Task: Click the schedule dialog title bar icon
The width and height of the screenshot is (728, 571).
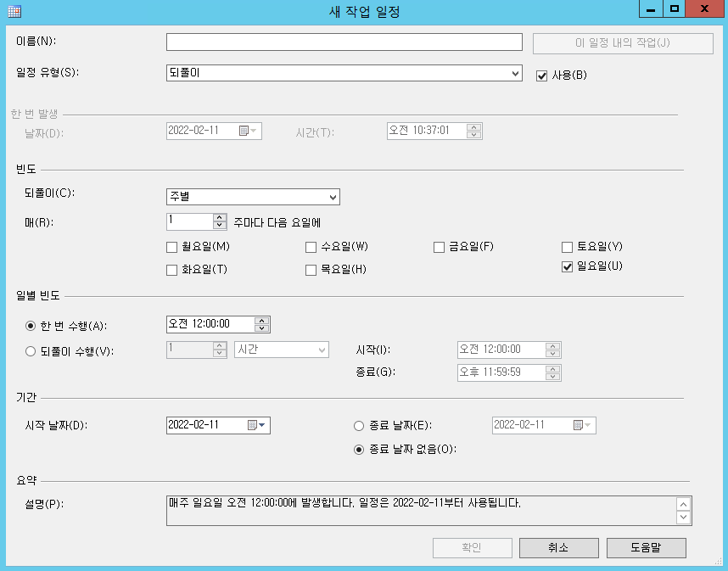Action: click(14, 11)
